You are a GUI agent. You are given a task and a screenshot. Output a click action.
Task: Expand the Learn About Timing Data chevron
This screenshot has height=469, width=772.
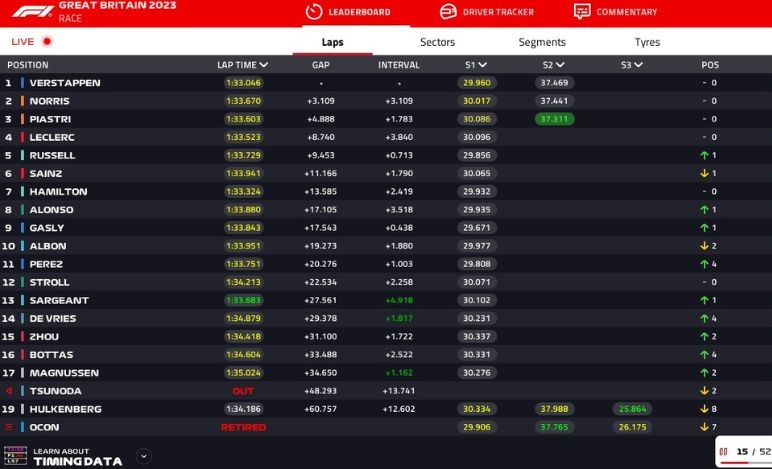(143, 456)
